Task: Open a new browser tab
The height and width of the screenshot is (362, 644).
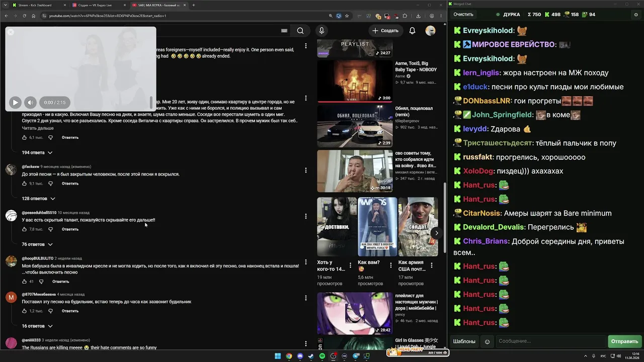Action: (x=194, y=5)
